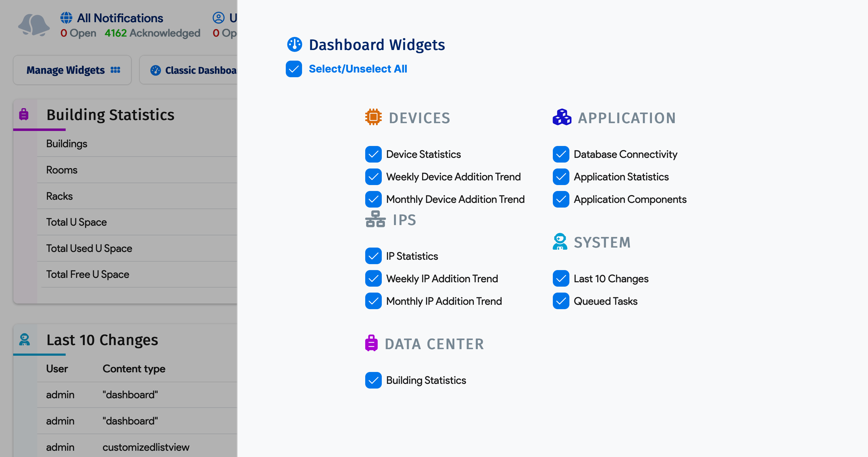Uncheck the Building Statistics widget
The width and height of the screenshot is (868, 457).
(373, 380)
